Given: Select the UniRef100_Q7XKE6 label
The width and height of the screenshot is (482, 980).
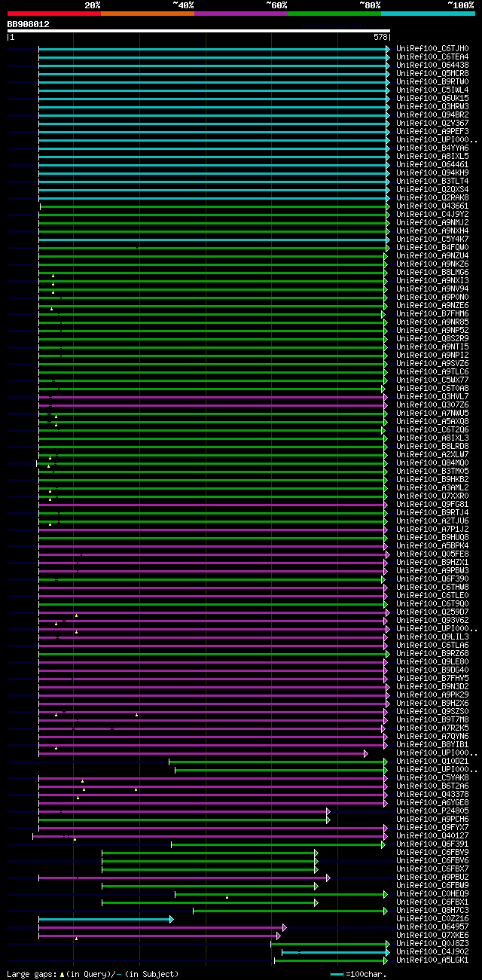Looking at the screenshot, I should coord(432,935).
